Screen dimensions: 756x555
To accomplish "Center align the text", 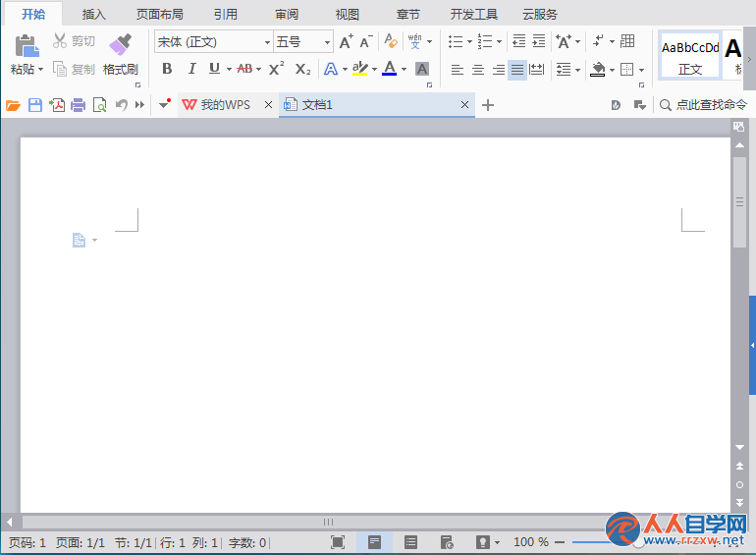I will click(478, 70).
